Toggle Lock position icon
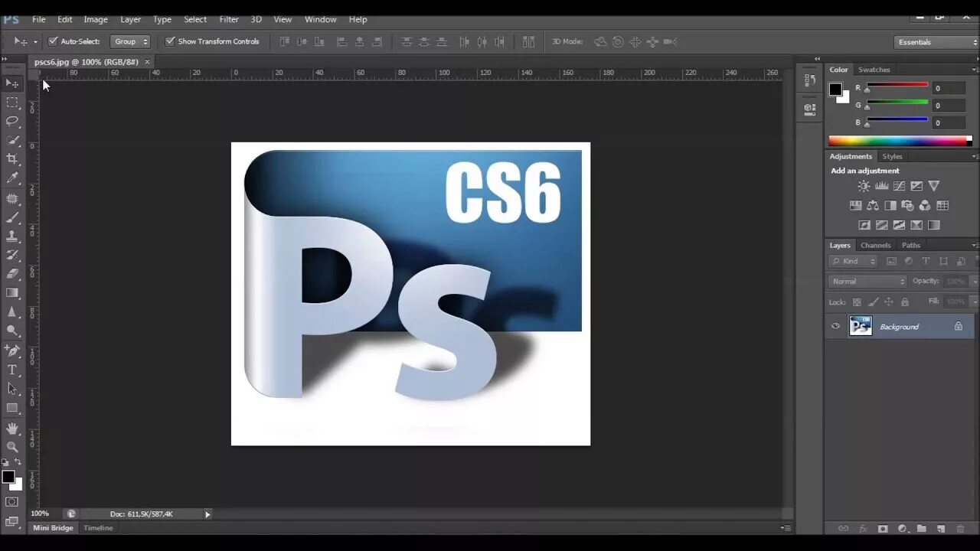This screenshot has height=551, width=980. tap(889, 302)
